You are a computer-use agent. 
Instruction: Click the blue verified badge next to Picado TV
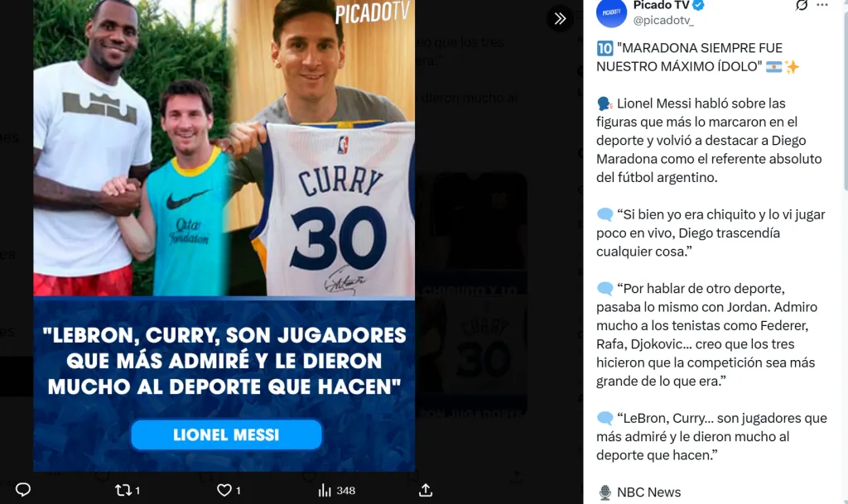click(699, 6)
